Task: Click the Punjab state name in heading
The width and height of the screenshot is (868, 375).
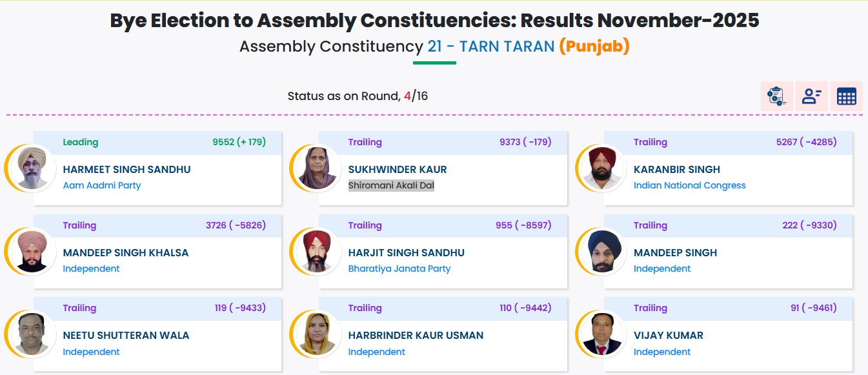Action: coord(594,46)
